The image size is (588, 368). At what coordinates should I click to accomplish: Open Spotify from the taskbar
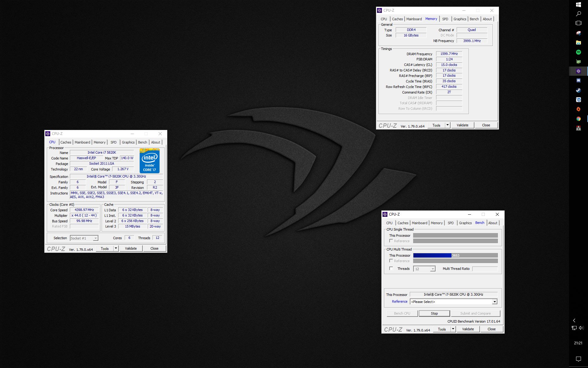coord(578,52)
